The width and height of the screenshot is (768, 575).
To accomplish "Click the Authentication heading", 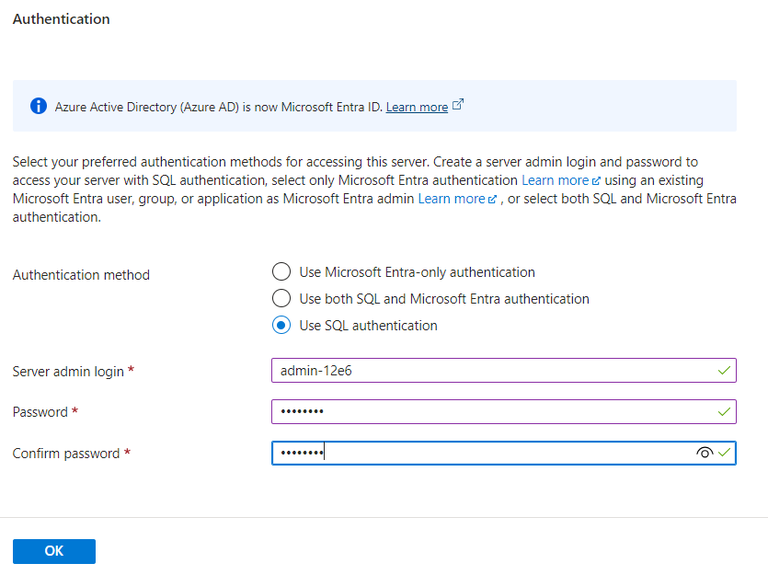I will tap(61, 19).
